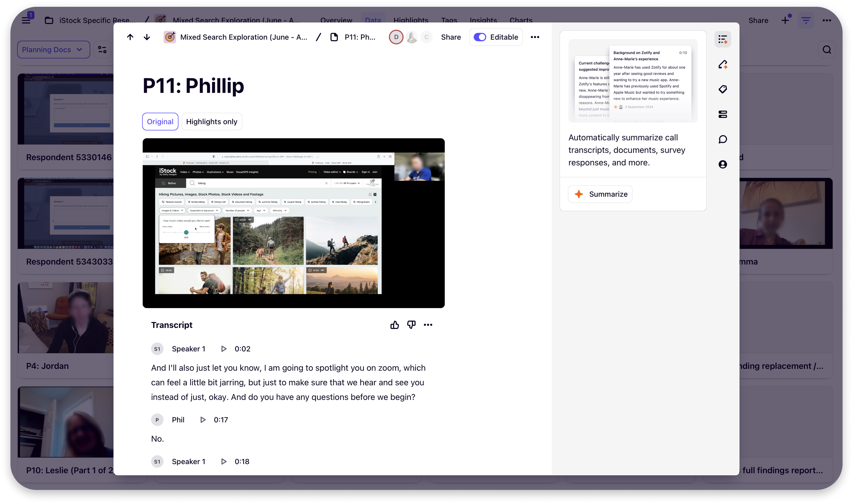This screenshot has height=504, width=853.
Task: Click the Transcript heading
Action: pyautogui.click(x=172, y=325)
